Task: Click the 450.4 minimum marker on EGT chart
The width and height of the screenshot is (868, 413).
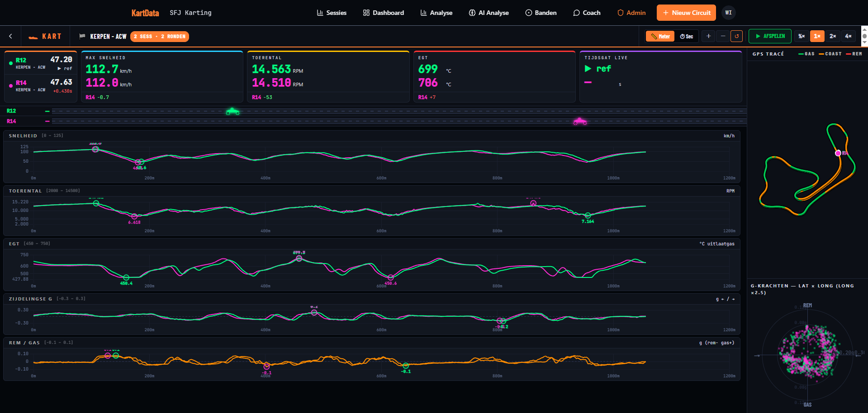Action: coord(126,277)
